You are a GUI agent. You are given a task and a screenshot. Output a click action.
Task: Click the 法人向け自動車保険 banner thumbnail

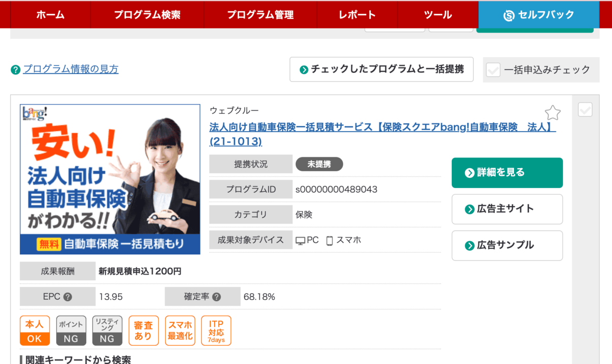110,179
